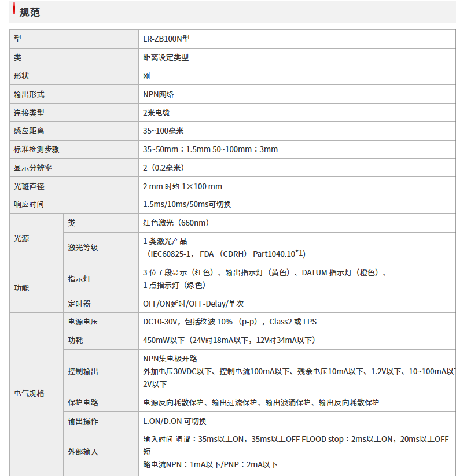This screenshot has height=476, width=456.
Task: Select the 红色激光（660nm）cell
Action: pos(176,223)
